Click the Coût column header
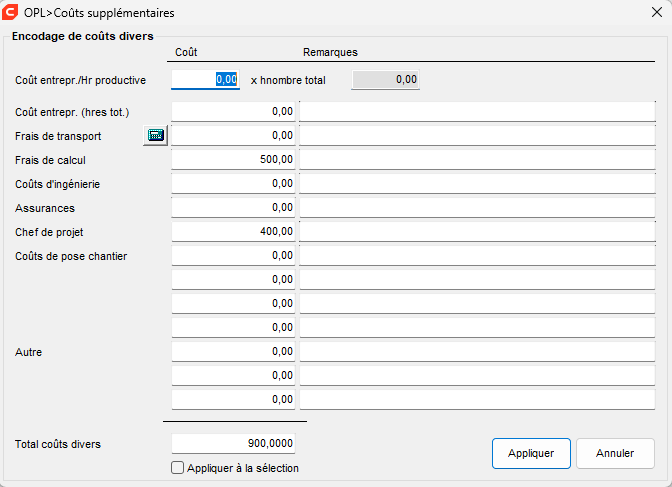 coord(186,52)
